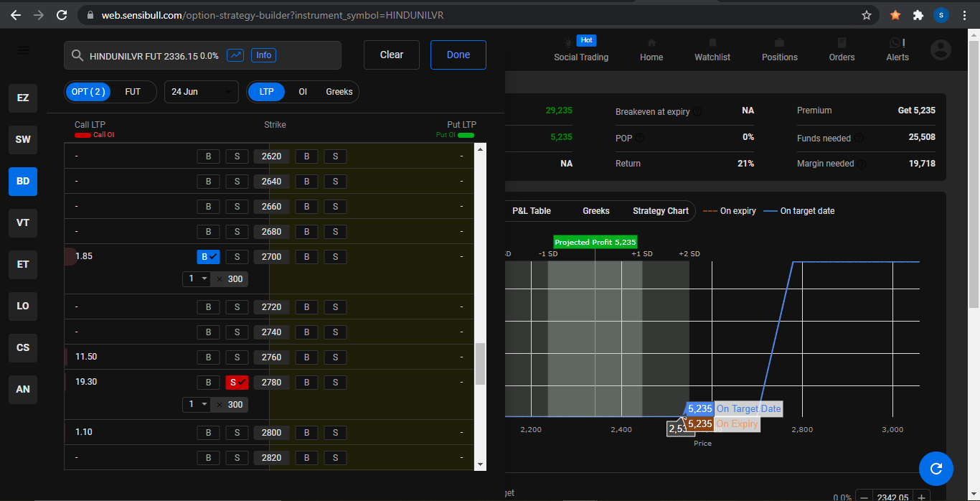Screen dimensions: 980x501
Task: Open lots dropdown for strike 2700
Action: 197,279
